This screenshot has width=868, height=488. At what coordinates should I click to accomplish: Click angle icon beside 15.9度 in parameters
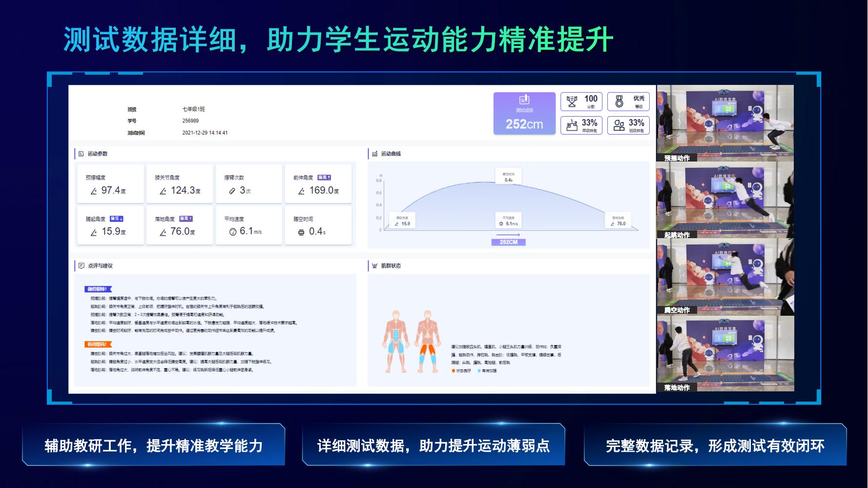pyautogui.click(x=94, y=233)
